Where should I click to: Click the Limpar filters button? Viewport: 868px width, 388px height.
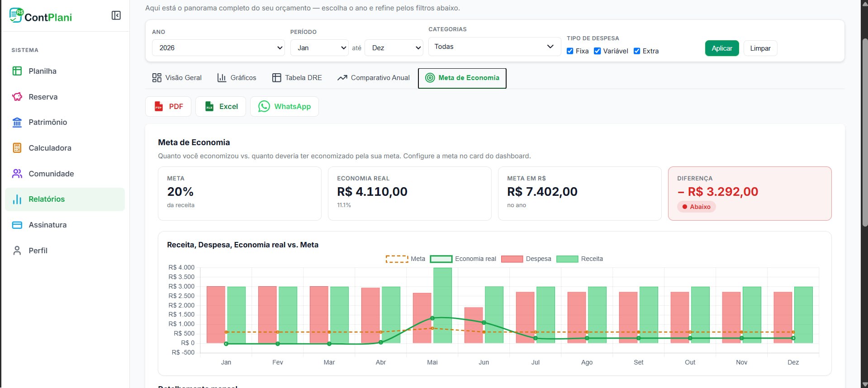click(760, 48)
